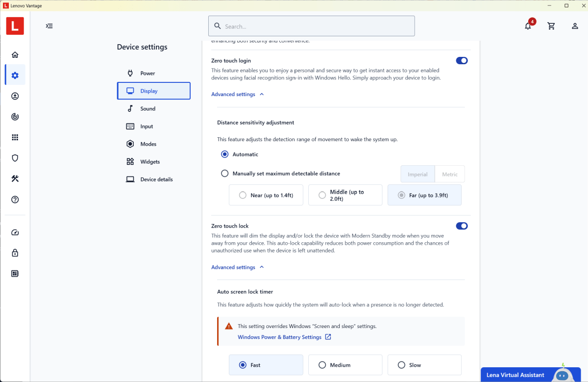The image size is (588, 382).
Task: Click the Device details laptop icon
Action: pyautogui.click(x=130, y=179)
